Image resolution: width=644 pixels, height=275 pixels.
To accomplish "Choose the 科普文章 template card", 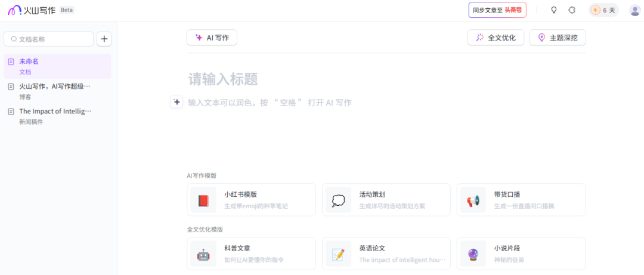I will point(252,254).
